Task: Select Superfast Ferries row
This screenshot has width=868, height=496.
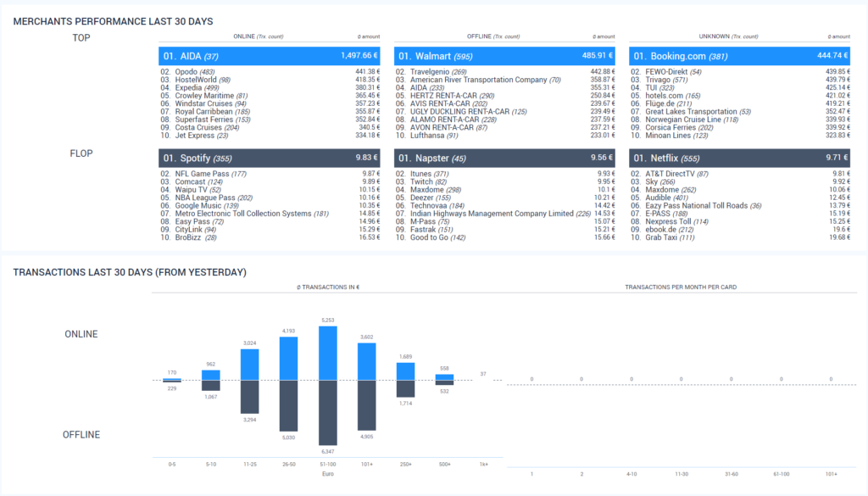Action: click(x=269, y=120)
